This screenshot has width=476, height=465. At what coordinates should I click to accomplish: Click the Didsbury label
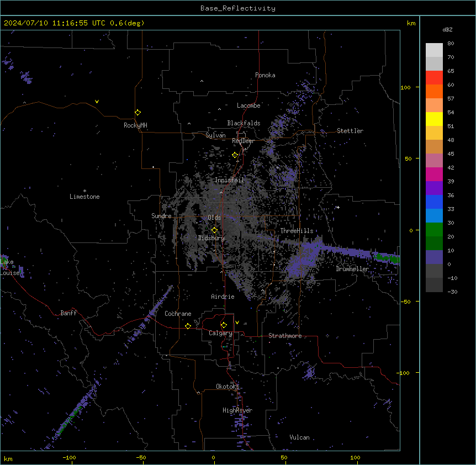tap(211, 238)
